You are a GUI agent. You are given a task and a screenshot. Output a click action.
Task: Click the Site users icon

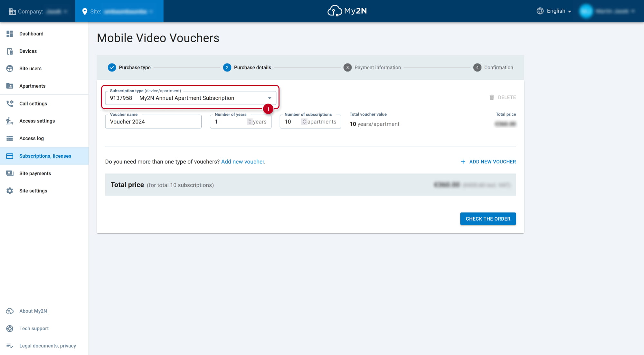point(10,68)
